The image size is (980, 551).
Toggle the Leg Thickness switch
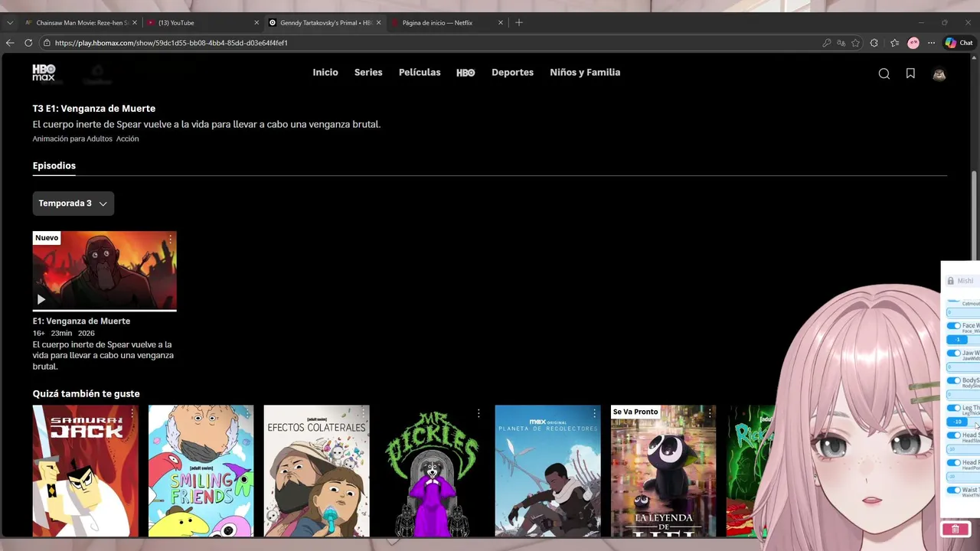coord(953,408)
